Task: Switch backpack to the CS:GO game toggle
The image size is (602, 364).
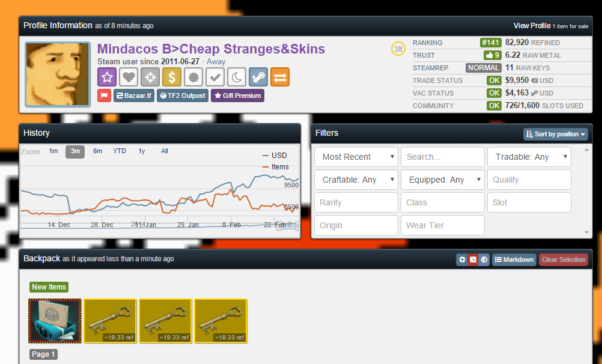Action: pos(484,259)
